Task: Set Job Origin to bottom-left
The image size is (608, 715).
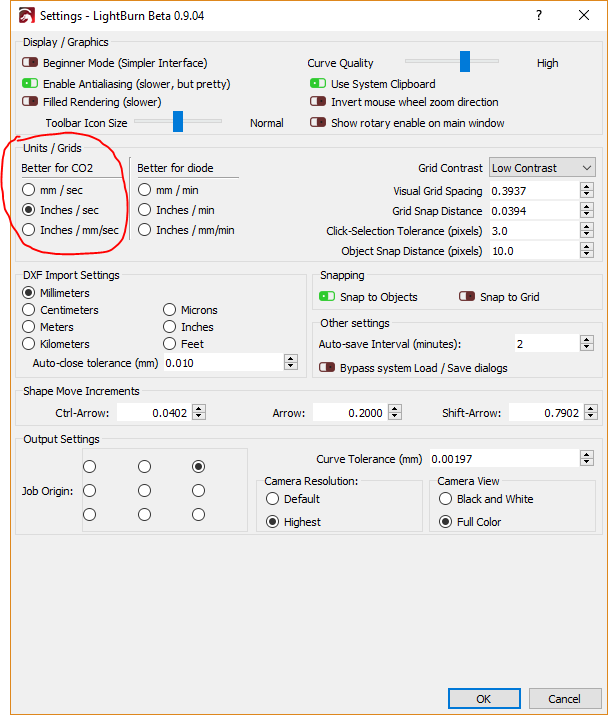Action: tap(90, 514)
